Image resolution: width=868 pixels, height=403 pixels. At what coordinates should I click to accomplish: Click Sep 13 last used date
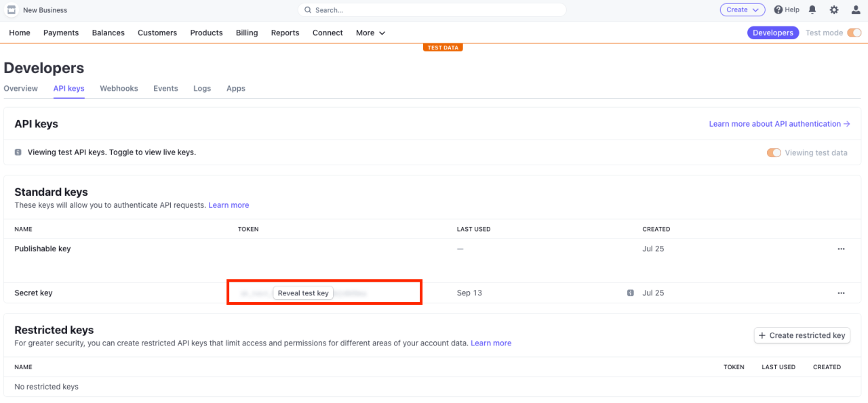tap(469, 293)
